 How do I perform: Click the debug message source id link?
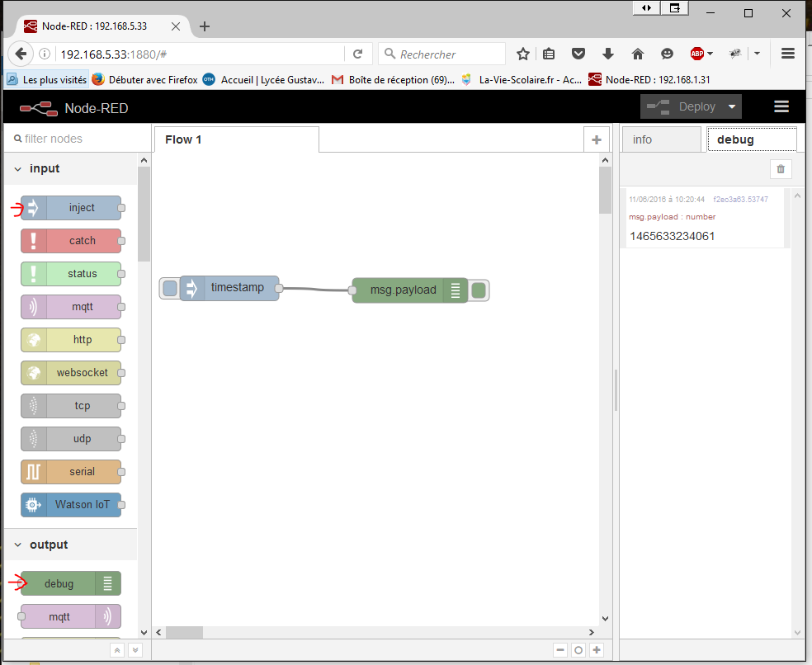tap(740, 200)
